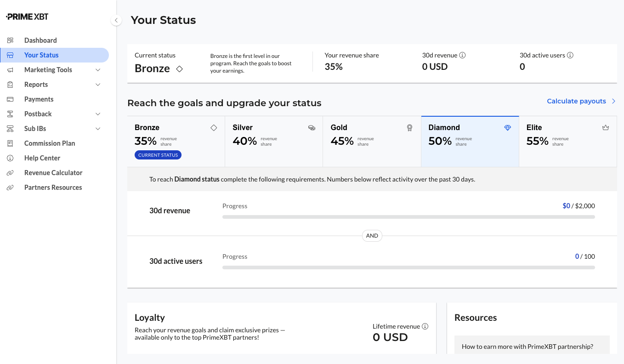Click the Help Center info icon

[10, 158]
